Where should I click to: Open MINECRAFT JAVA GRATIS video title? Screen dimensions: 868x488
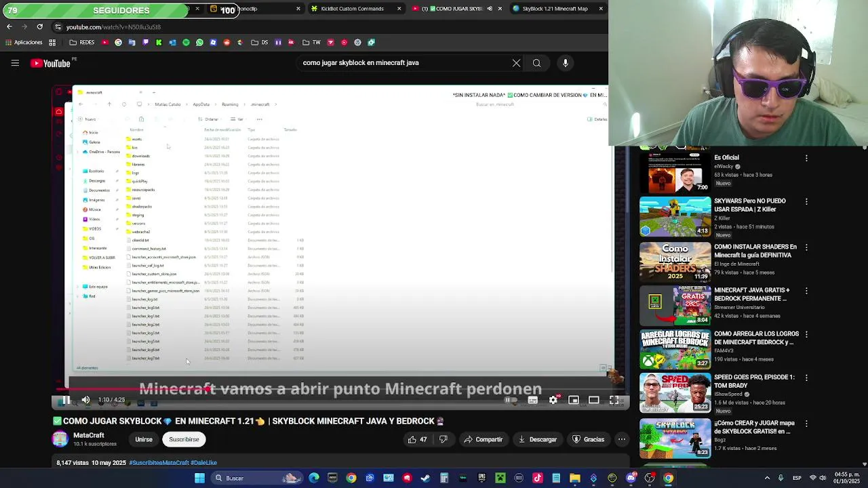point(752,294)
